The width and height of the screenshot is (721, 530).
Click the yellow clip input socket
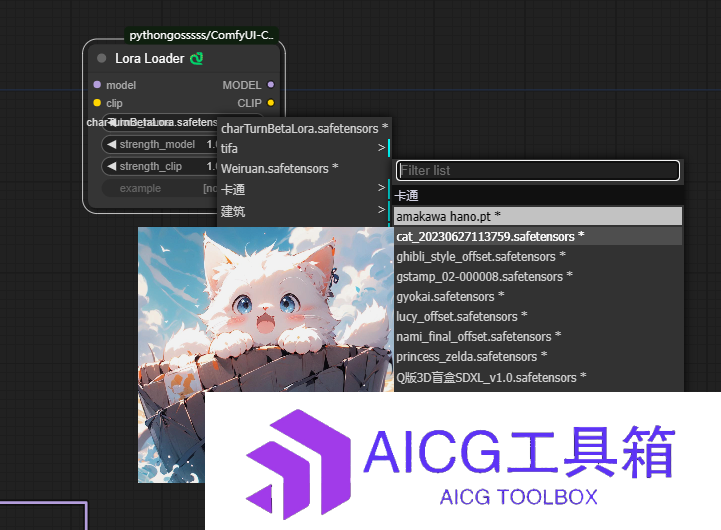(x=97, y=103)
